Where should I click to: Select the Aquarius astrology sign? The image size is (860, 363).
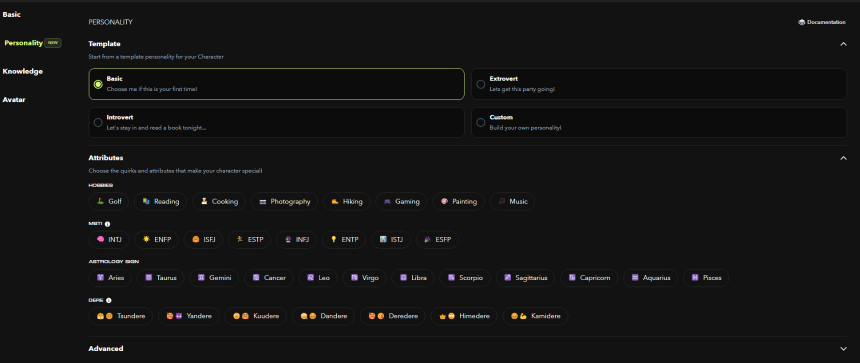pyautogui.click(x=650, y=278)
